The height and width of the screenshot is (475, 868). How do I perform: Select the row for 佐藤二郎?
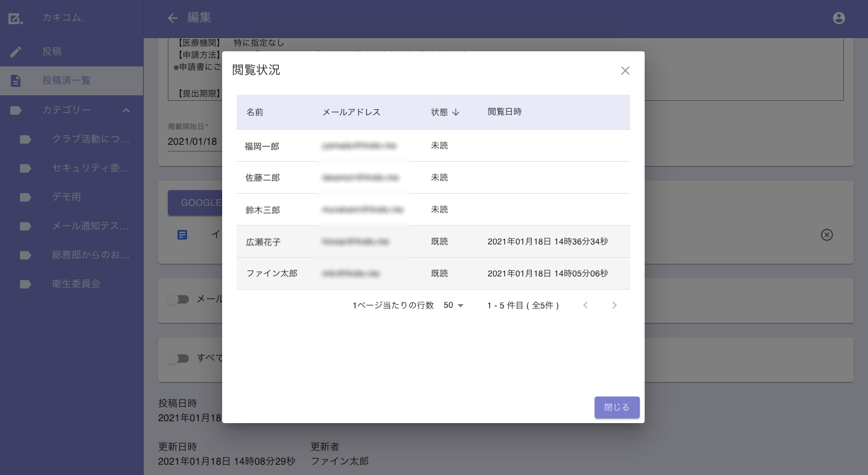(433, 178)
